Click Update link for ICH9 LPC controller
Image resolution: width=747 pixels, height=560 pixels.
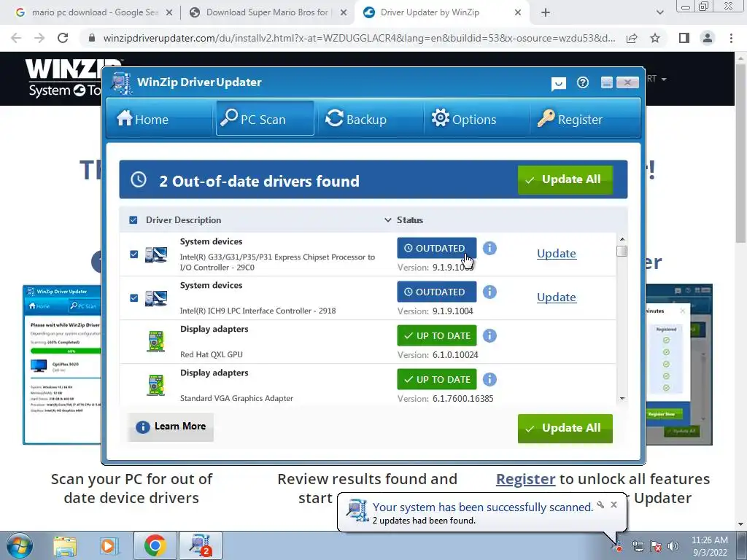click(557, 297)
